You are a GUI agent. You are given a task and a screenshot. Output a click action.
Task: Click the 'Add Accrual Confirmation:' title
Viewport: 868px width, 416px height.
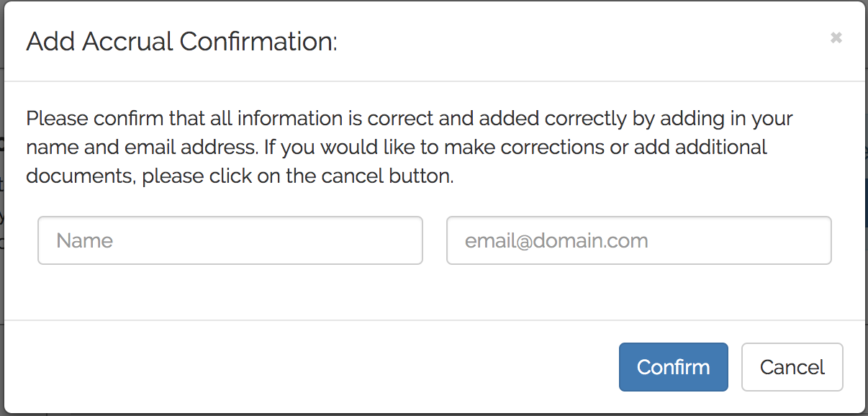pos(181,42)
